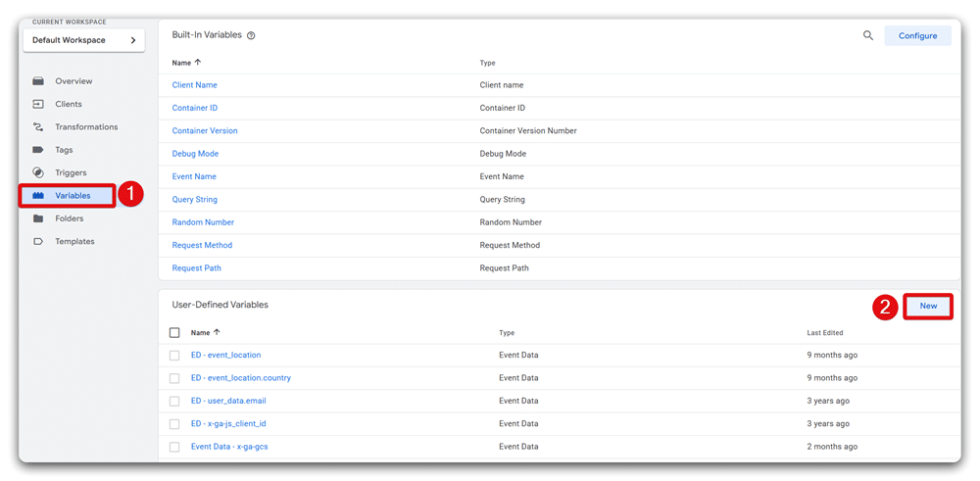Open the Triggers section
The width and height of the screenshot is (980, 481).
[71, 172]
